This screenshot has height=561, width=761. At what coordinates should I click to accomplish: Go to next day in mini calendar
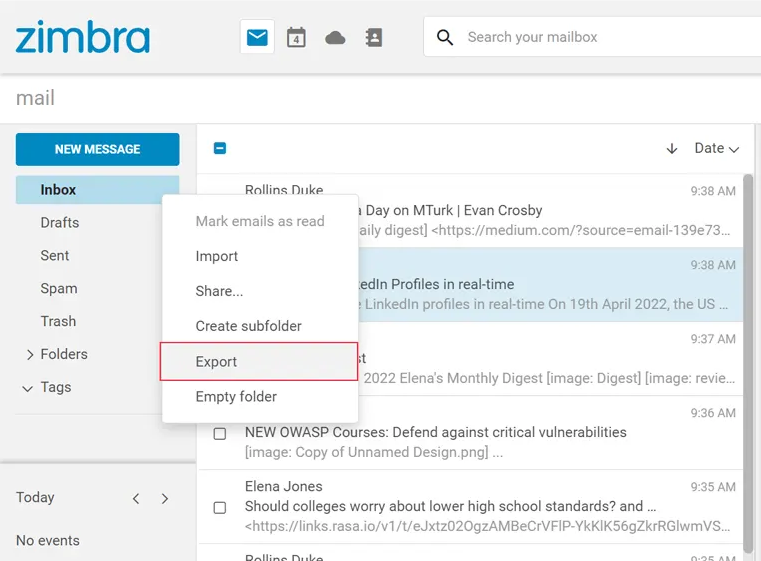click(165, 498)
